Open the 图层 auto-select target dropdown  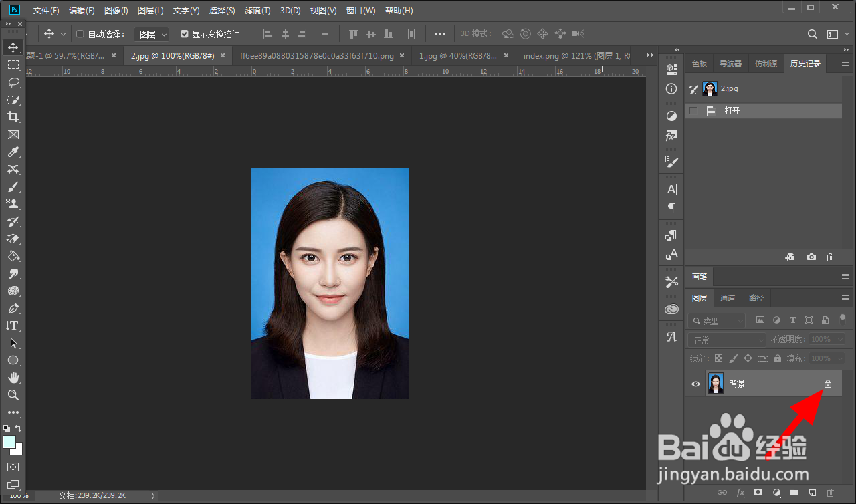[152, 34]
